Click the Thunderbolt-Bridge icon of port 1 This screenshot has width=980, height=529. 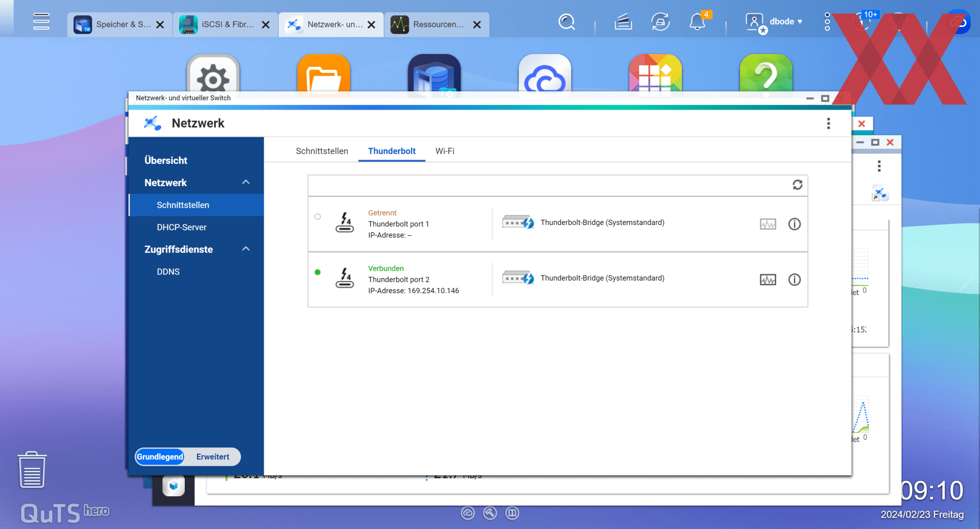[x=518, y=222]
